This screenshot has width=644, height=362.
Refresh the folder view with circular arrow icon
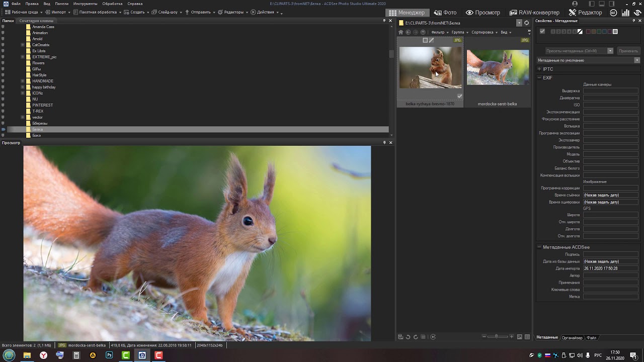tap(526, 23)
